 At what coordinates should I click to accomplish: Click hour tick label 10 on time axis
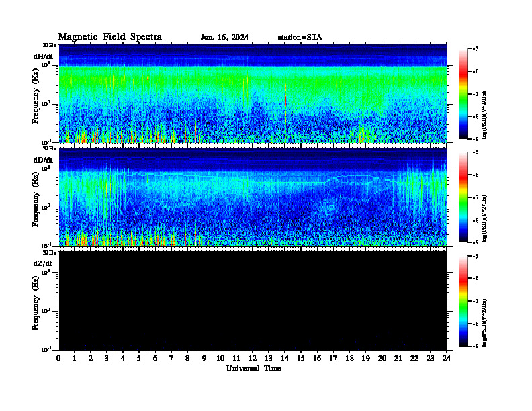click(220, 359)
